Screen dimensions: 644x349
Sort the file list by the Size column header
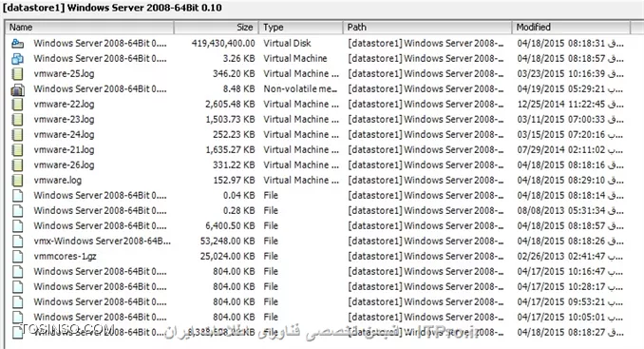pyautogui.click(x=216, y=28)
